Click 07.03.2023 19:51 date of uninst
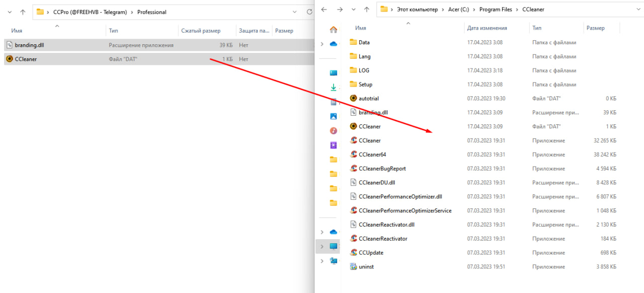 486,267
